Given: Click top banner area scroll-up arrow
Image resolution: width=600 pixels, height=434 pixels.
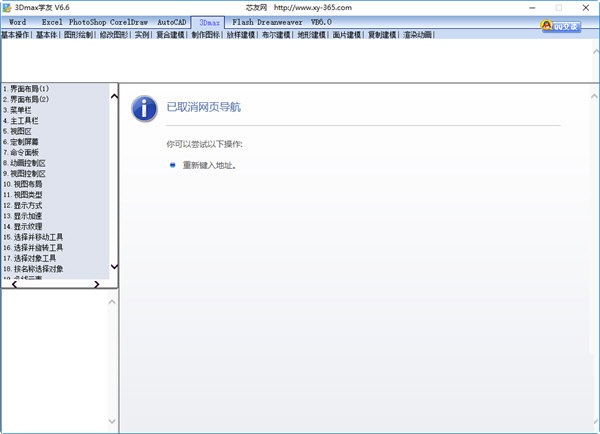Looking at the screenshot, I should tap(596, 51).
